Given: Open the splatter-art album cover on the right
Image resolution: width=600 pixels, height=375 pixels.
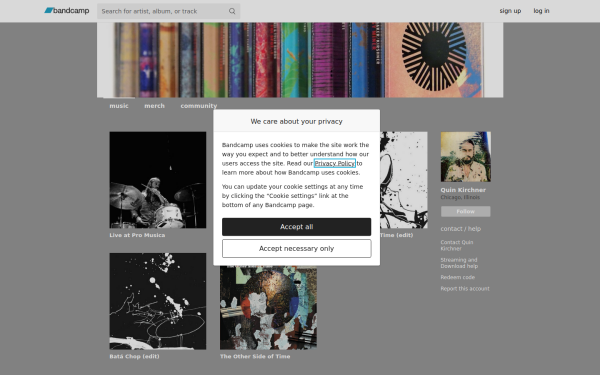Looking at the screenshot, I should point(404,180).
